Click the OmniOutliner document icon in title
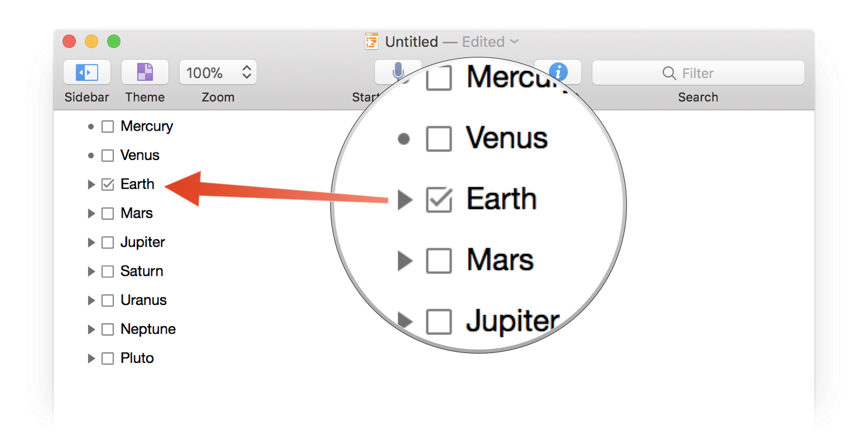868x441 pixels. coord(371,42)
